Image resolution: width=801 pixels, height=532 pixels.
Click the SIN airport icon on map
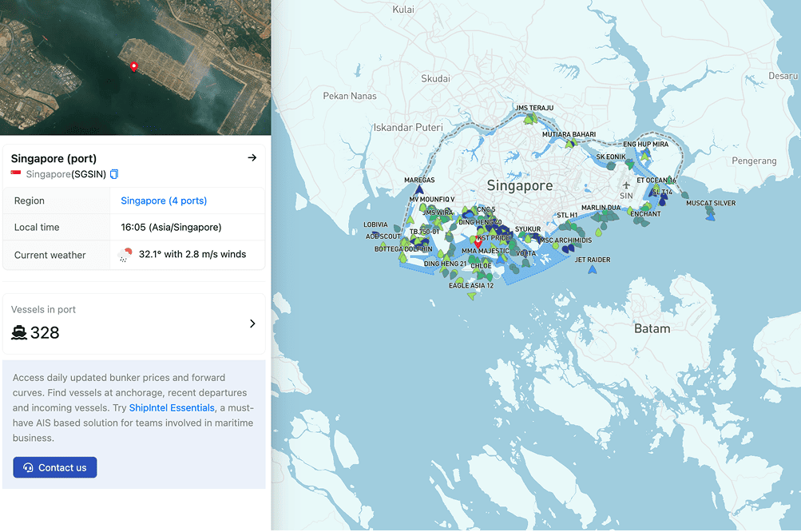pos(626,185)
